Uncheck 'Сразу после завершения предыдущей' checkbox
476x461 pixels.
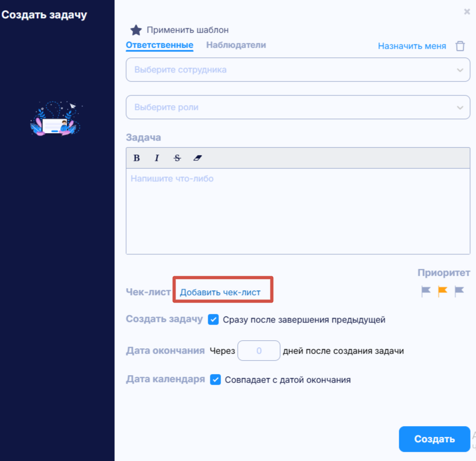(213, 319)
